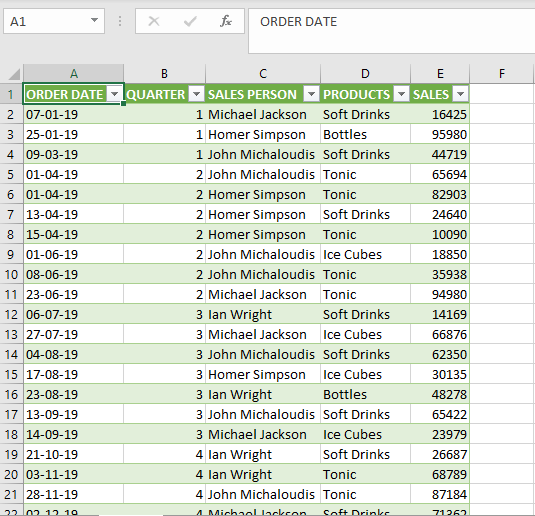Select column F header
Image resolution: width=535 pixels, height=516 pixels.
[x=502, y=74]
